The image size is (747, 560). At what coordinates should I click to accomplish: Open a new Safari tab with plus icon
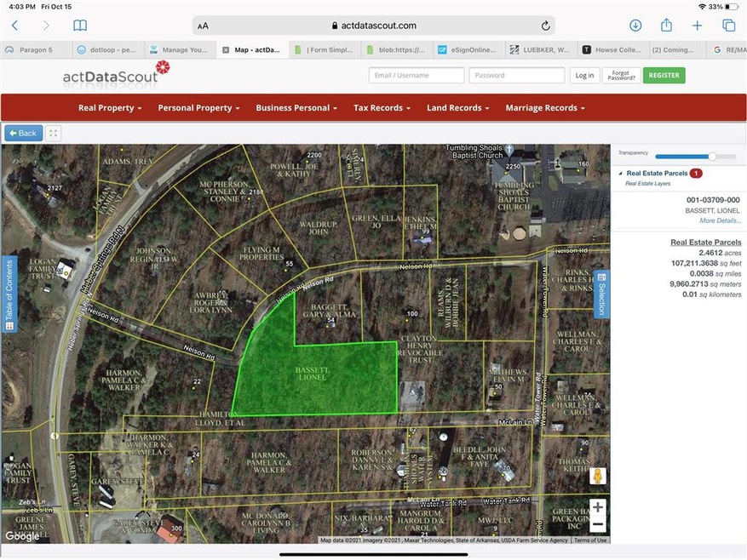click(697, 26)
